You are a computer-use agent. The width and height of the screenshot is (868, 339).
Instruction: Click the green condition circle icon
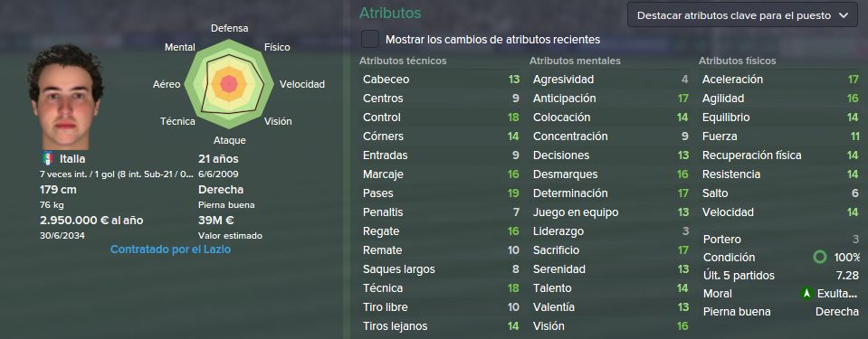(820, 257)
